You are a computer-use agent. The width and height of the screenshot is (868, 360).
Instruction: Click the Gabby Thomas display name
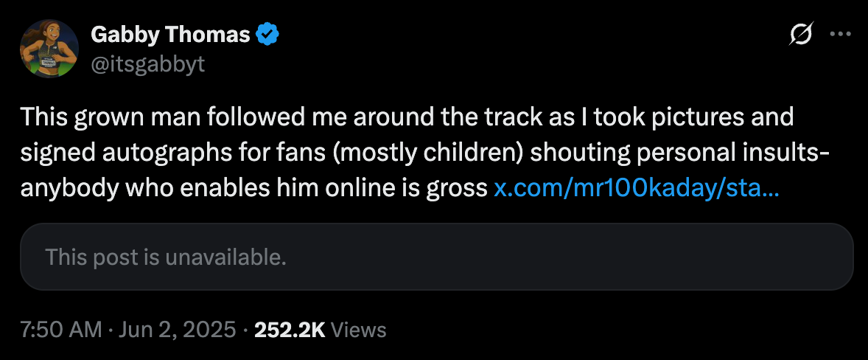tap(172, 33)
